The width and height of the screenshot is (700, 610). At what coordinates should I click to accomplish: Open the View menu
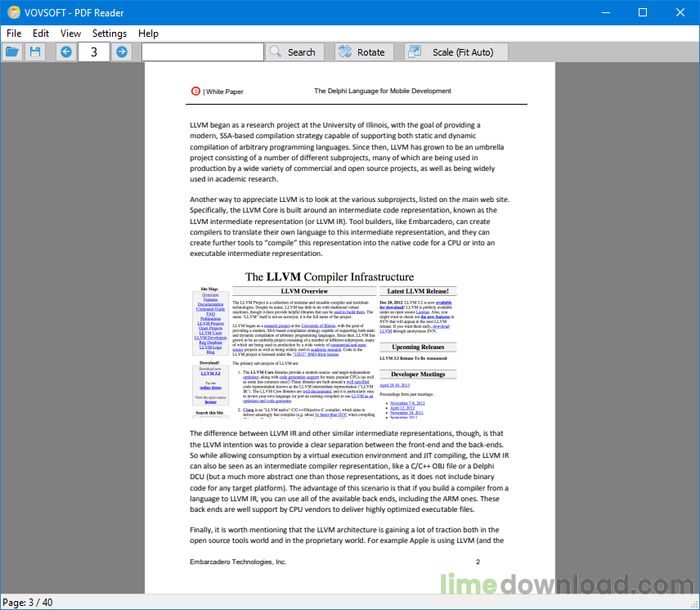70,34
